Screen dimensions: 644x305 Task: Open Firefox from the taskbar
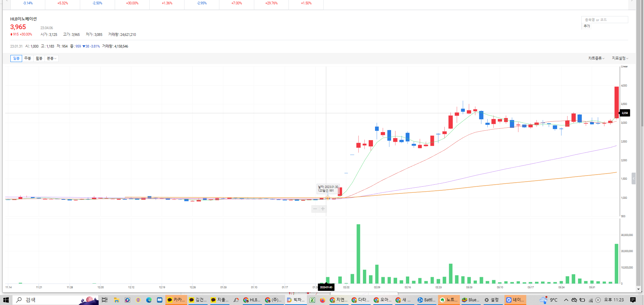tap(323, 300)
